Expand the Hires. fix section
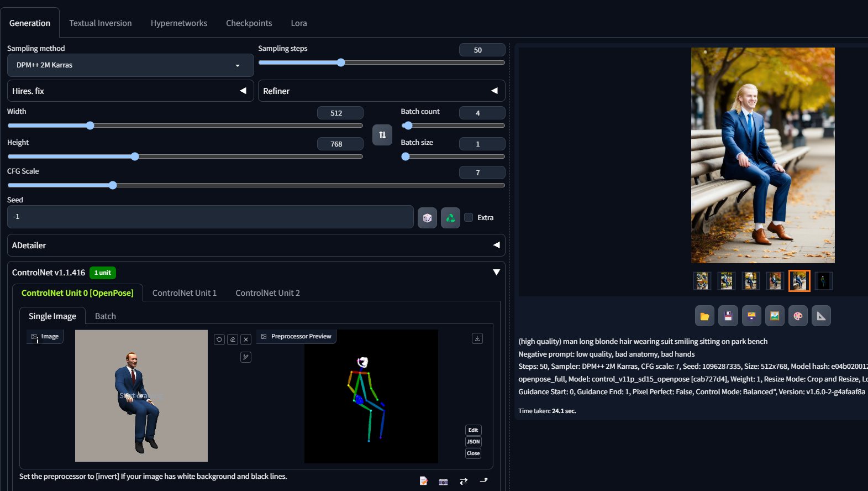868x491 pixels. 130,91
